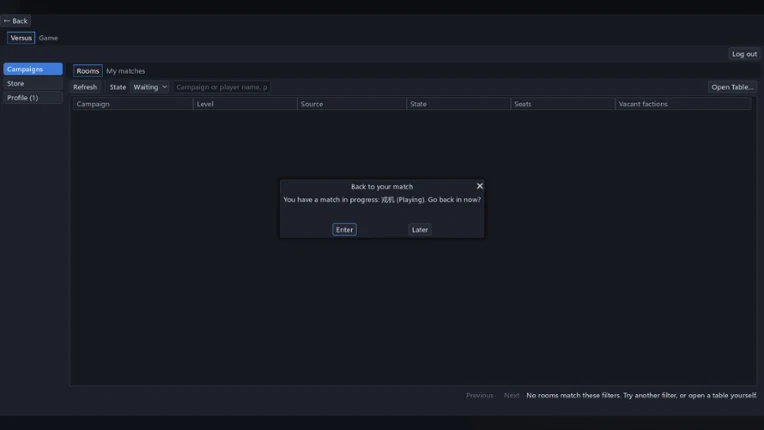The height and width of the screenshot is (430, 764).
Task: Go back using the Back button
Action: pyautogui.click(x=16, y=21)
